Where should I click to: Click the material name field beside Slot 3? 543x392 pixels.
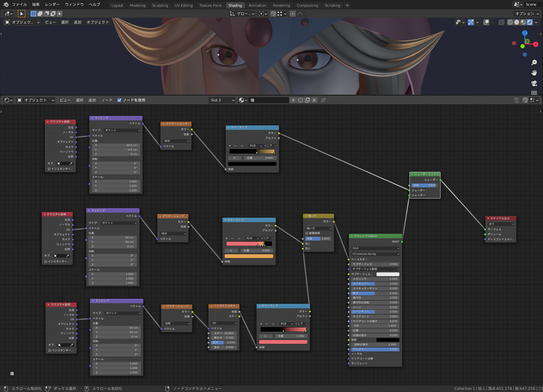point(268,100)
